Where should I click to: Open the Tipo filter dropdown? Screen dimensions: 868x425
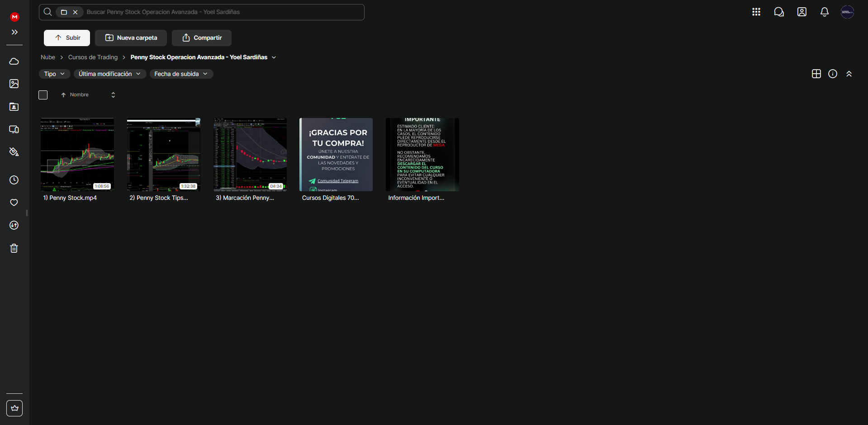(54, 74)
